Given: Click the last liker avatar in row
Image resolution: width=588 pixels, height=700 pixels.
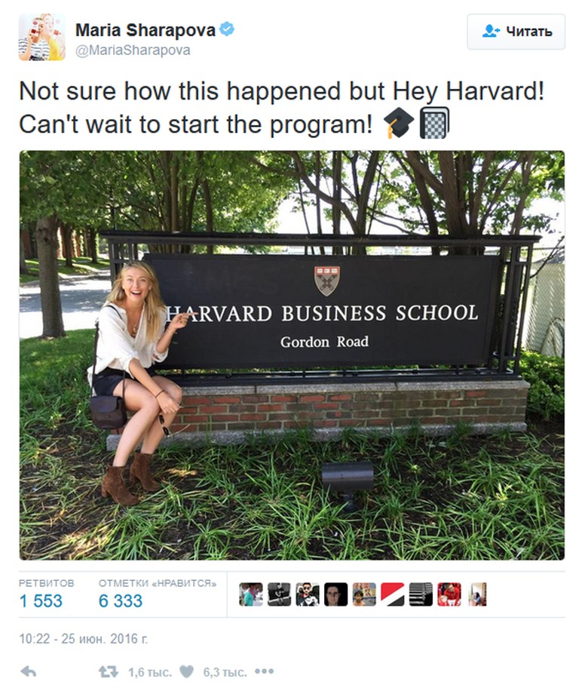Looking at the screenshot, I should (x=477, y=594).
